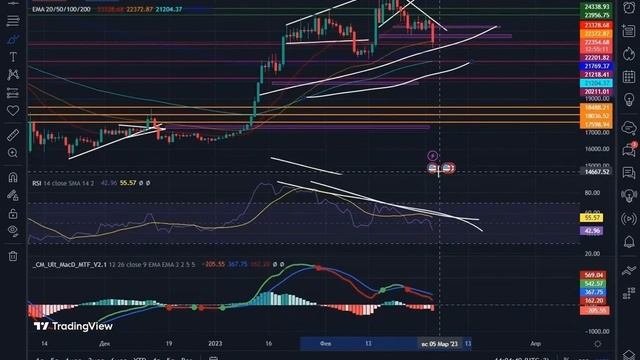Click the leftmost economic event flag marker
The width and height of the screenshot is (640, 360).
tap(433, 168)
